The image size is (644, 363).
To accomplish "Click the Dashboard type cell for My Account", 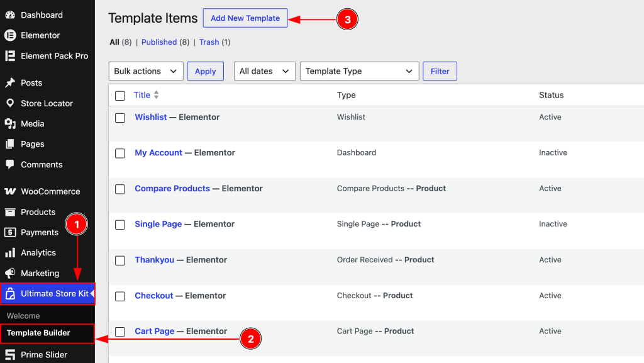I will tap(357, 152).
